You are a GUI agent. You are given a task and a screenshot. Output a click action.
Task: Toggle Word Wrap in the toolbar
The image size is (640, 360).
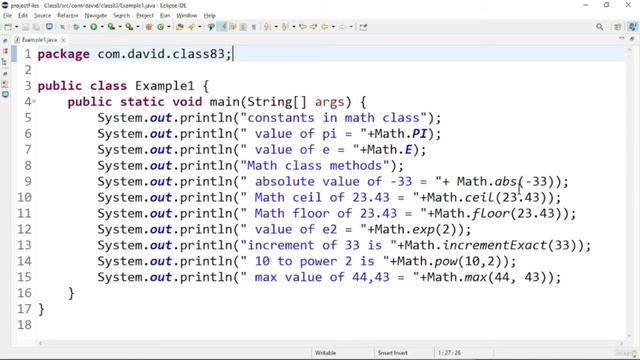pos(233,27)
